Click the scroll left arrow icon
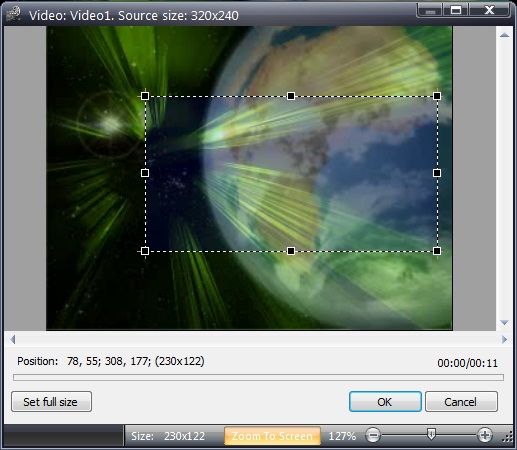 point(13,340)
